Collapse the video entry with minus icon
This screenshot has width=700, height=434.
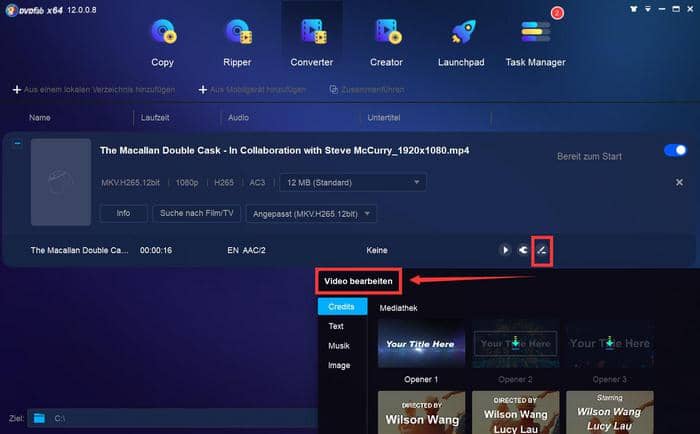17,143
